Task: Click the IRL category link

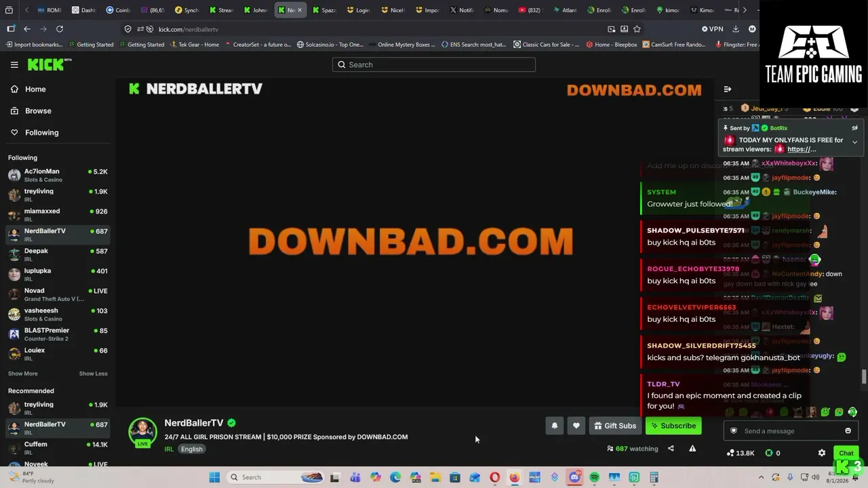Action: [x=169, y=449]
